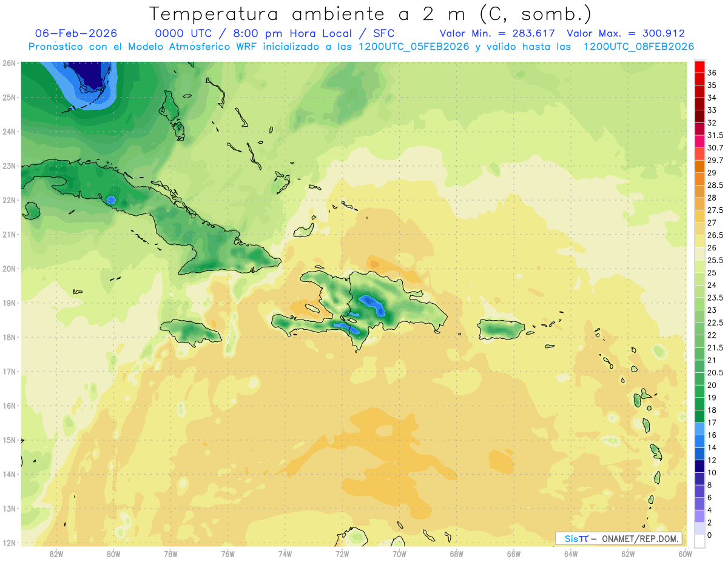Click the legend value '31.5'

715,135
